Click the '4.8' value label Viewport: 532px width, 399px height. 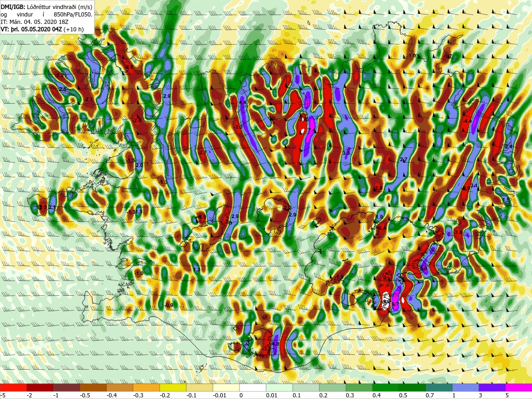coord(275,344)
